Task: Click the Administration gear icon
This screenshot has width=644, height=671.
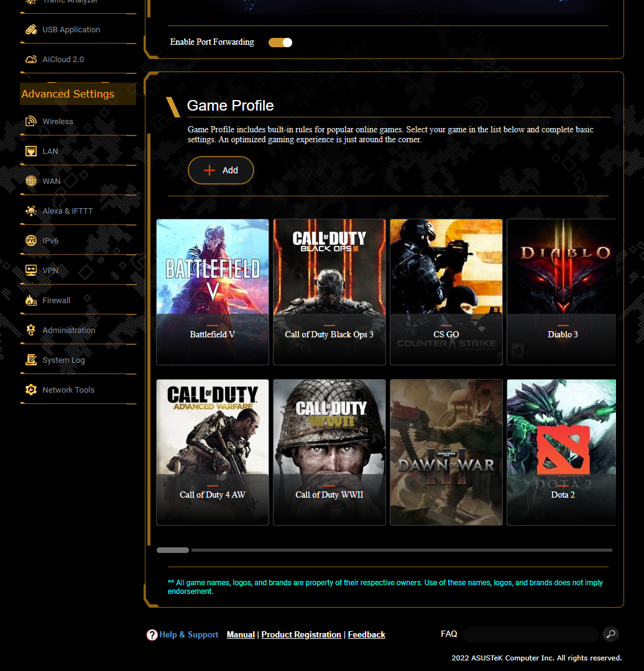Action: click(x=31, y=330)
